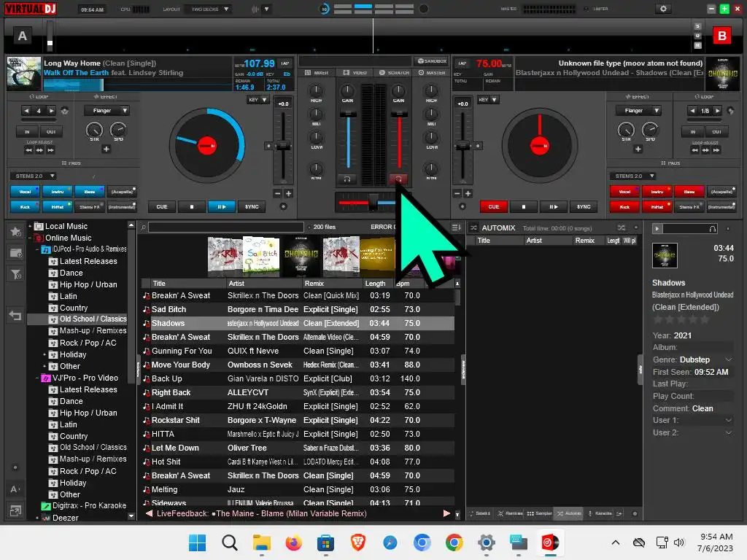Open deck B STEMS 2.0 pads dropdown
The height and width of the screenshot is (560, 747).
633,176
